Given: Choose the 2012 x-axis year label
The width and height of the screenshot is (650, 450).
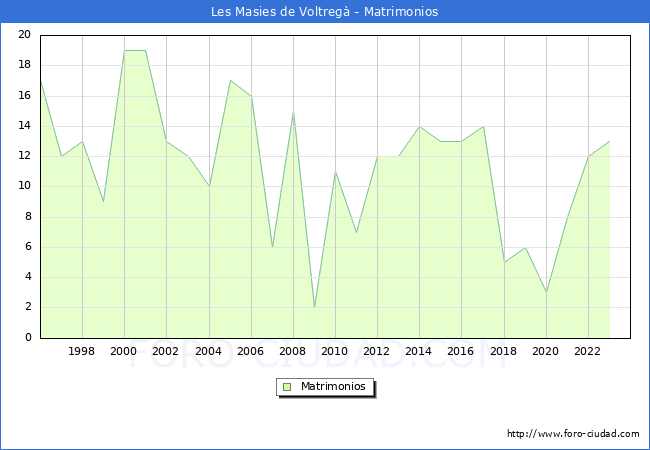Looking at the screenshot, I should click(377, 352).
